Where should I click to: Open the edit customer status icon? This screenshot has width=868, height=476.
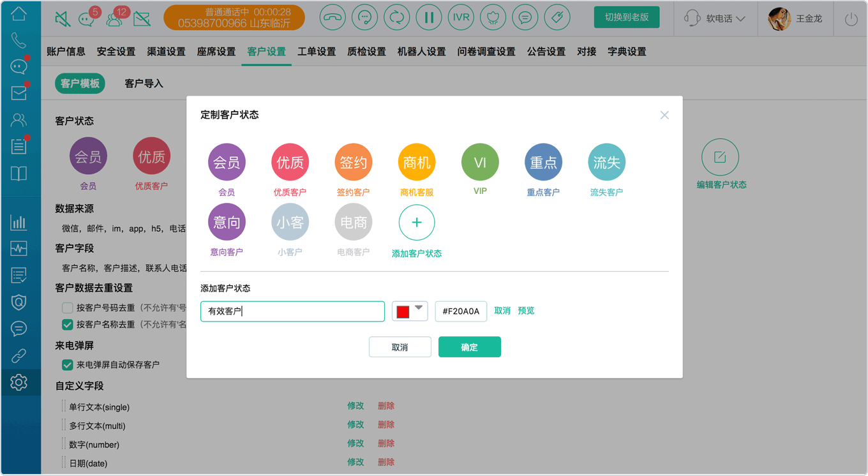click(720, 157)
